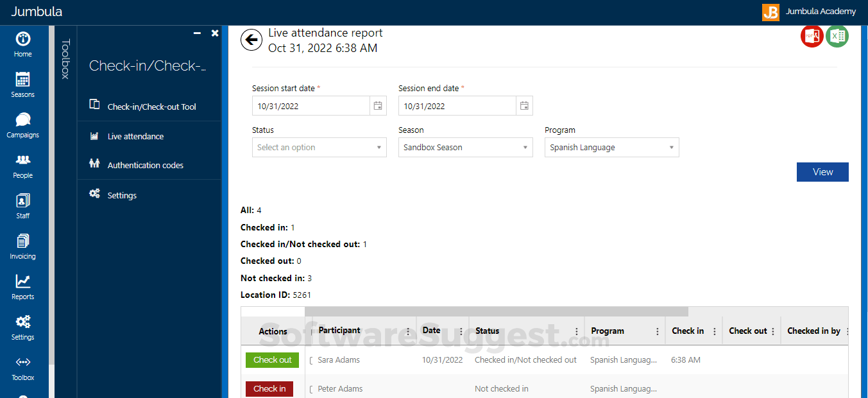Open the Status dropdown

319,147
